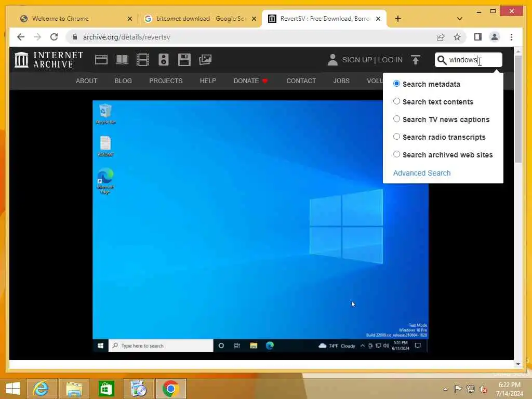
Task: Select Search radio transcripts option
Action: pos(396,137)
